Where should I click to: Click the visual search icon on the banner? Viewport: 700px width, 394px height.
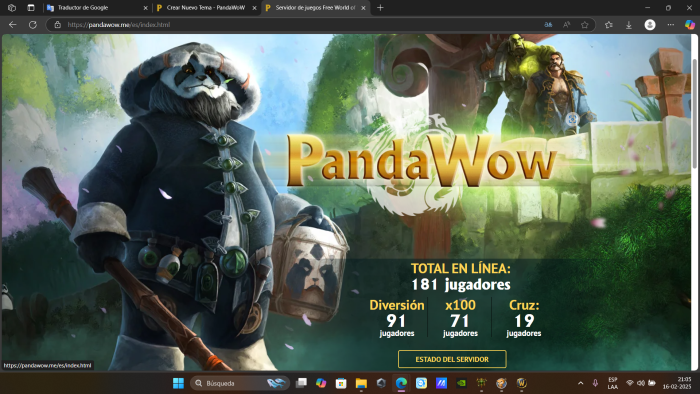572,119
